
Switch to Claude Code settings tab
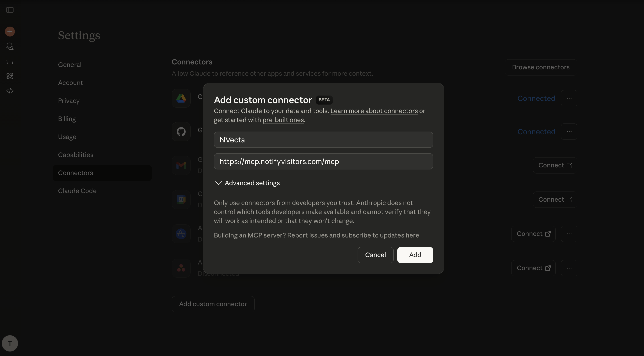pos(77,191)
